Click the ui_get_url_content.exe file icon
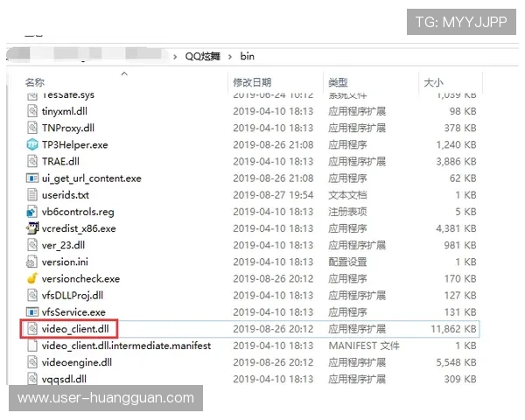525x420 pixels. tap(33, 178)
